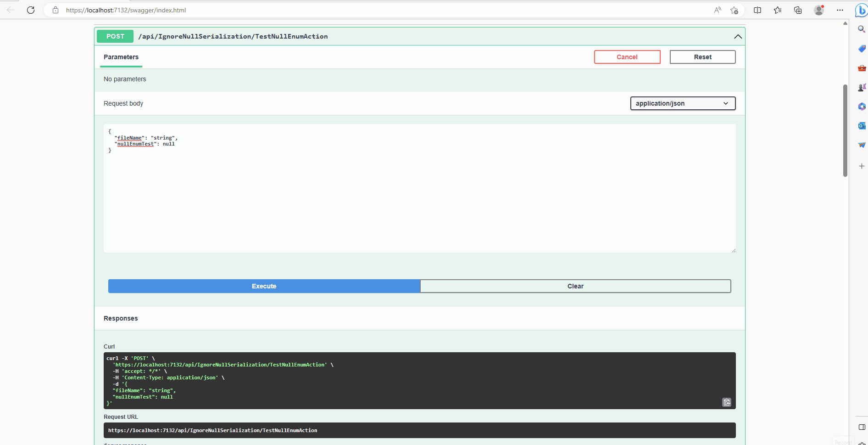Open split screen view
The width and height of the screenshot is (868, 445).
757,10
